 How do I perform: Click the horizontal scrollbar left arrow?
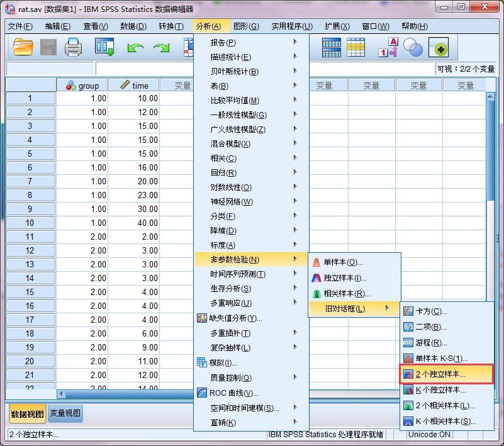61,394
